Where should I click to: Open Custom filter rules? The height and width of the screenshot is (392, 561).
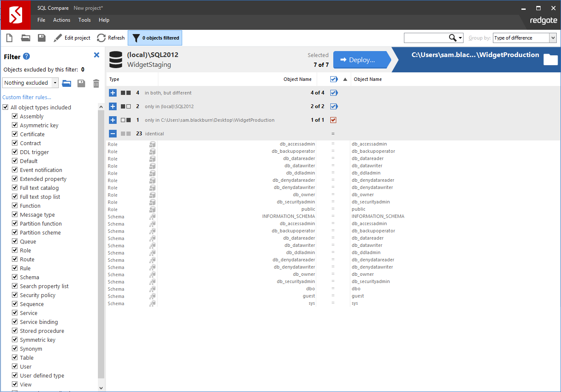click(27, 97)
